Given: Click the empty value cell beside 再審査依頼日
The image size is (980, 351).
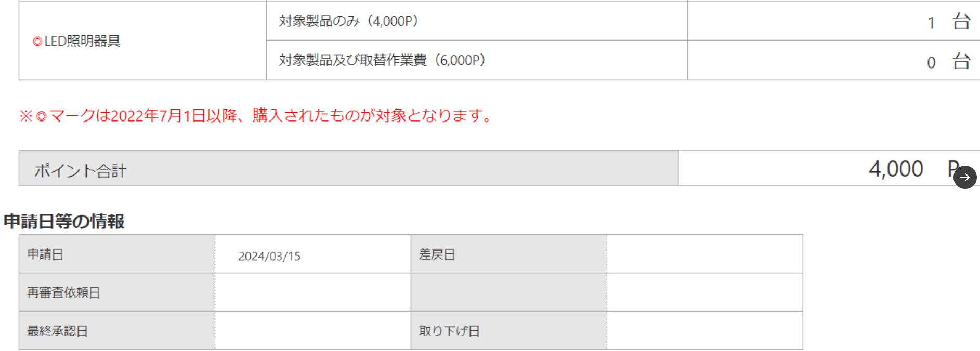Looking at the screenshot, I should 313,292.
